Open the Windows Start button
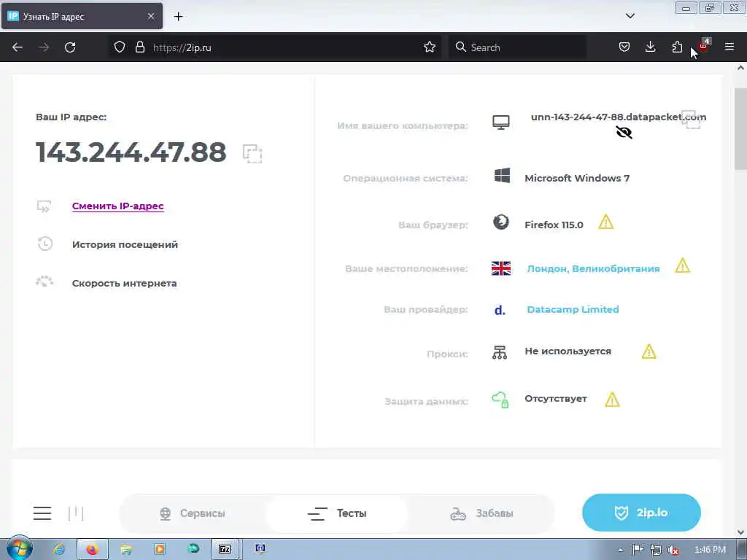747x560 pixels. [19, 548]
